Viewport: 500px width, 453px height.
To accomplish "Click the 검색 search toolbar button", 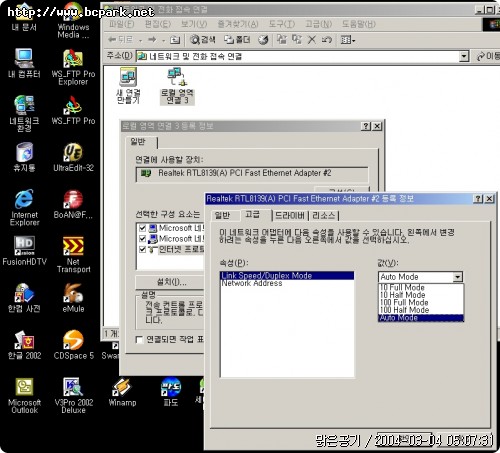I will pos(203,40).
